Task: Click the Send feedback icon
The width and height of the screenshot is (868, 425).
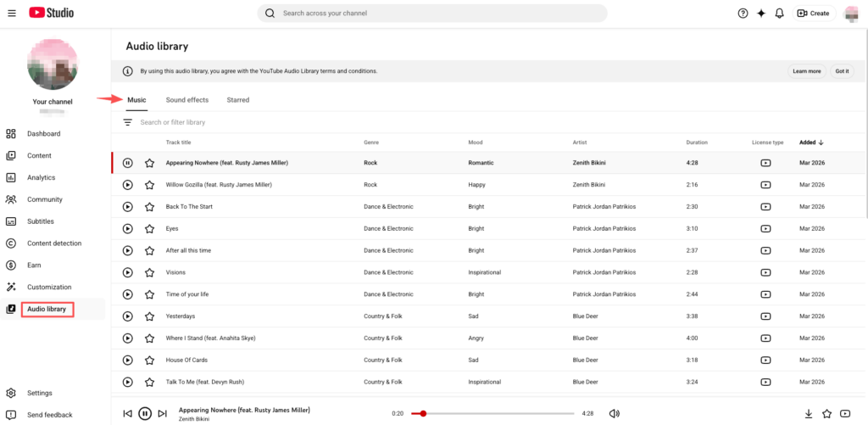Action: point(10,415)
